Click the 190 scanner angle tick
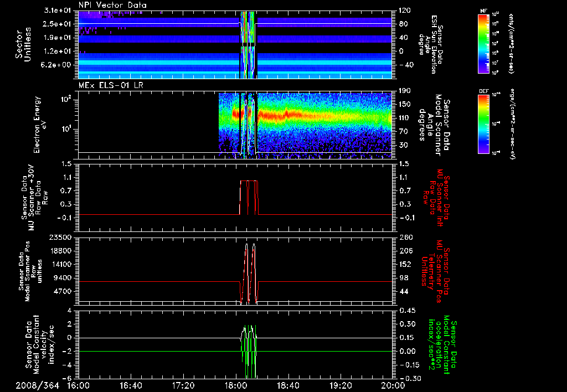 tap(405, 91)
